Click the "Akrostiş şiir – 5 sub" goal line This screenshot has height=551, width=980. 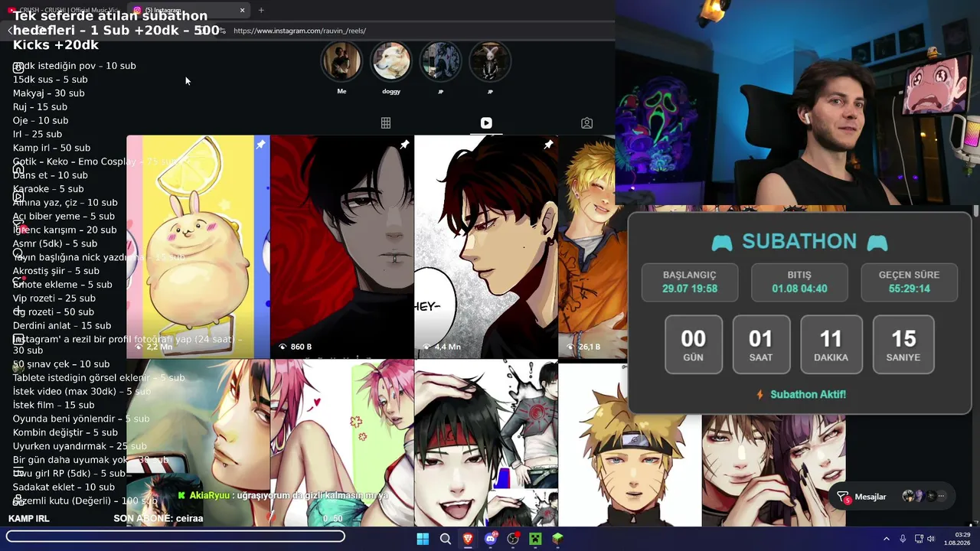(56, 271)
